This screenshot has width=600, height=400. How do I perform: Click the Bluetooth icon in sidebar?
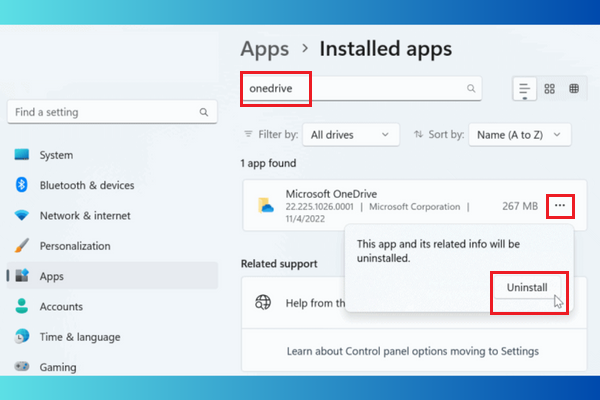point(22,185)
